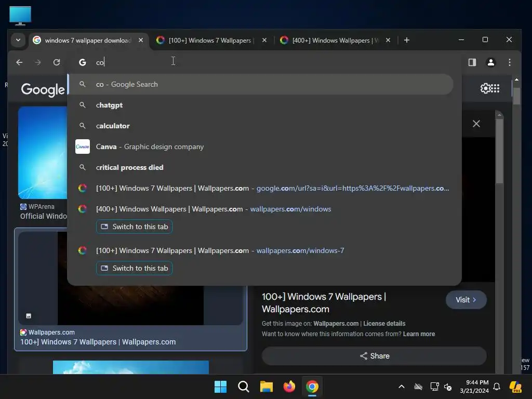The width and height of the screenshot is (532, 399).
Task: Open a new tab with the plus button
Action: pyautogui.click(x=406, y=40)
